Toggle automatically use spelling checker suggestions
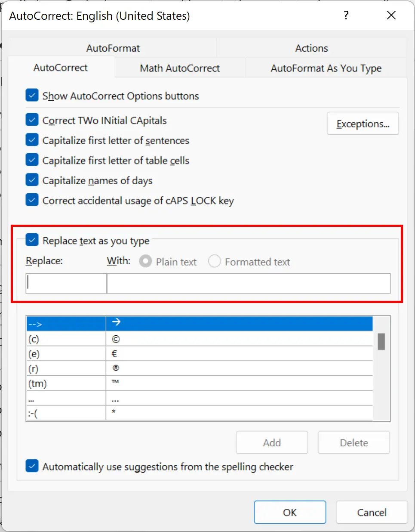 (x=32, y=466)
